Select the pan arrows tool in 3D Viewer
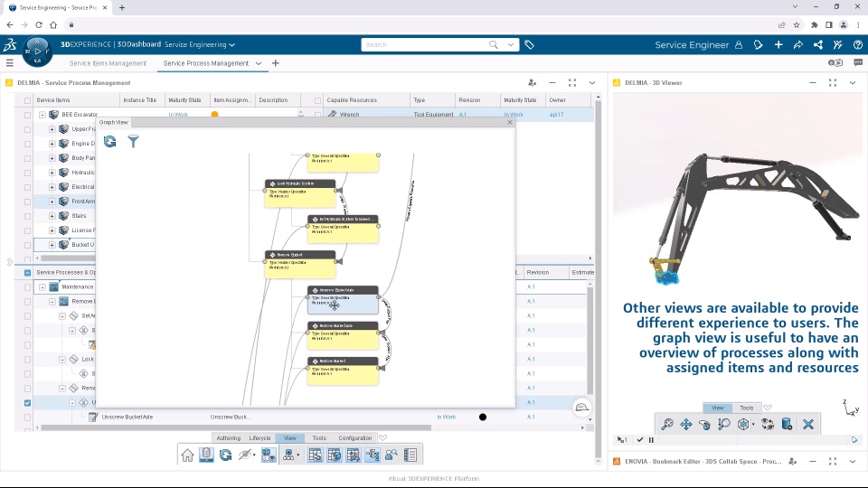The width and height of the screenshot is (868, 488). 686,425
